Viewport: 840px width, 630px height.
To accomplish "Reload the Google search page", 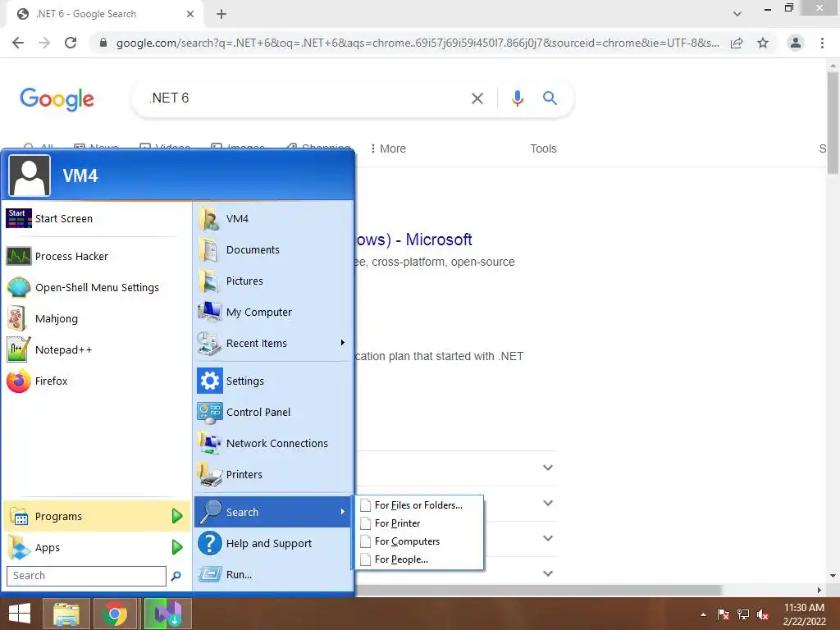I will pos(71,43).
